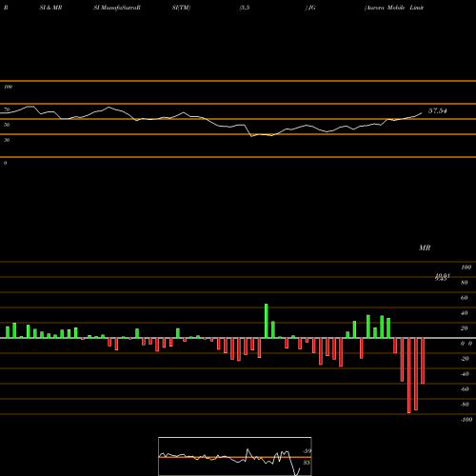Click the overlapping 40.01 value in MR panel
Screen dimensions: 476x476
coord(443,277)
